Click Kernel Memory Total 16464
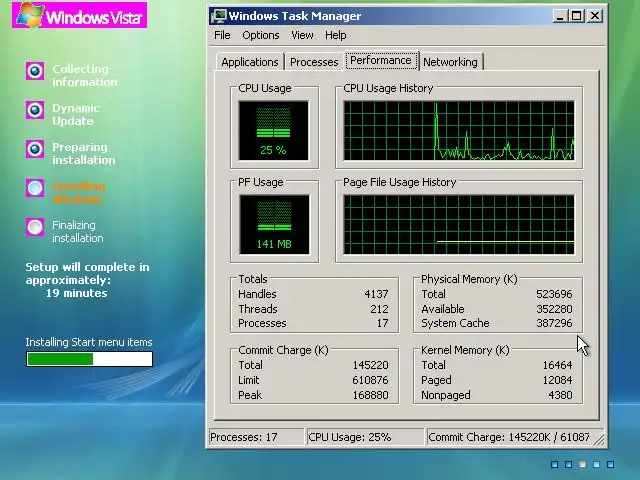Viewport: 640px width, 480px height. pyautogui.click(x=557, y=365)
